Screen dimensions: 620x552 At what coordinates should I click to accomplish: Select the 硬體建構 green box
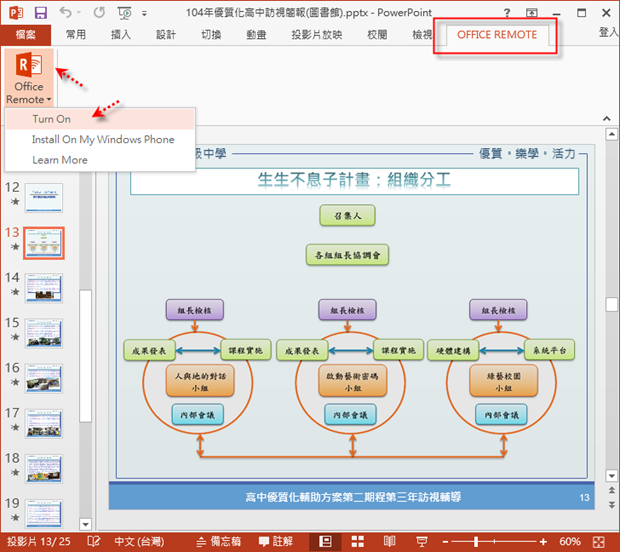click(x=453, y=350)
